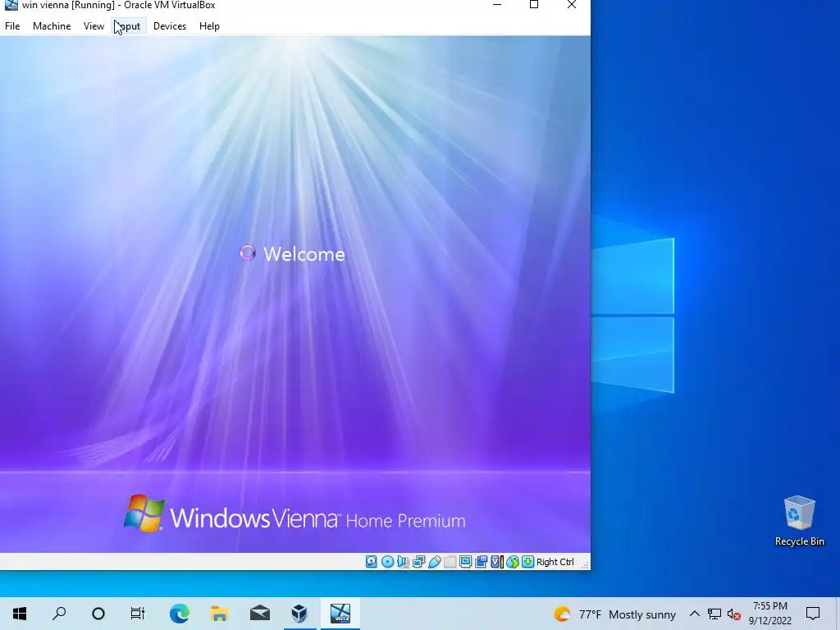
Task: Open the network tray icon
Action: 714,614
